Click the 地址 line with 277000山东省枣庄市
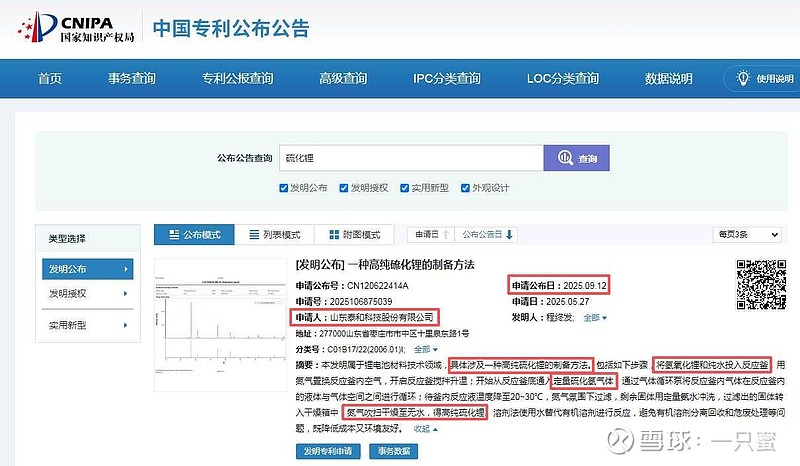The width and height of the screenshot is (800, 466). point(382,333)
